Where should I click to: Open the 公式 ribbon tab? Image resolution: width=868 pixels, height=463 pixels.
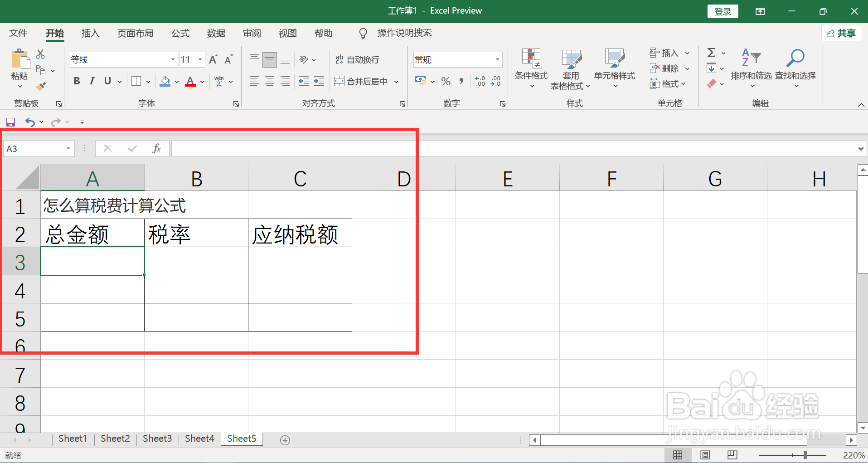(x=180, y=33)
